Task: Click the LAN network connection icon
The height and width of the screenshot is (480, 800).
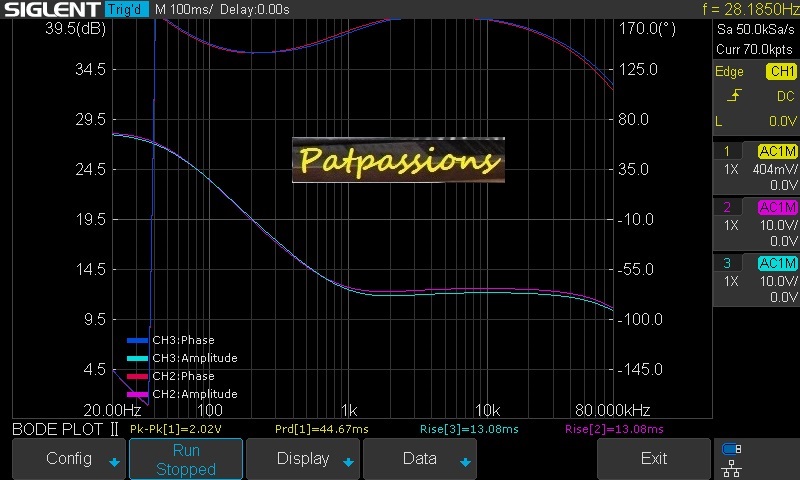Action: [731, 466]
